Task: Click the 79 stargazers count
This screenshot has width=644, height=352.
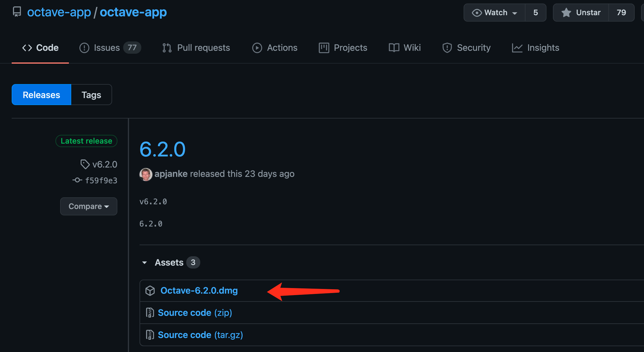Action: [621, 13]
